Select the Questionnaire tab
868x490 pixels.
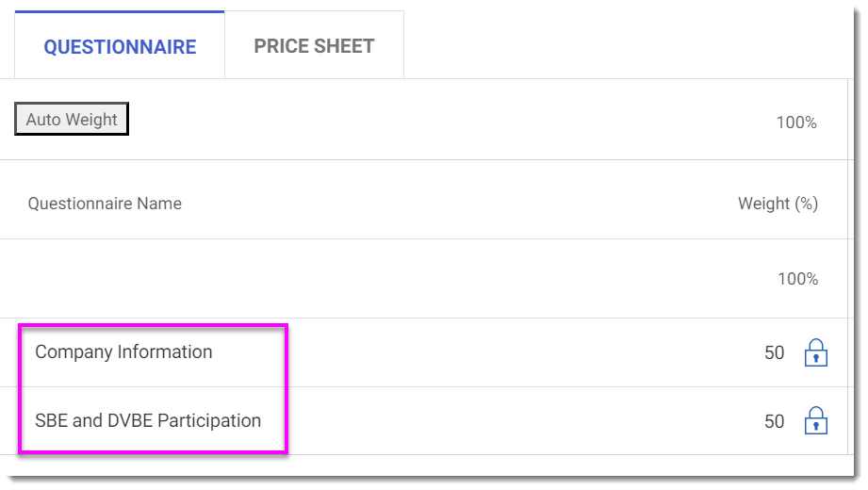click(120, 47)
